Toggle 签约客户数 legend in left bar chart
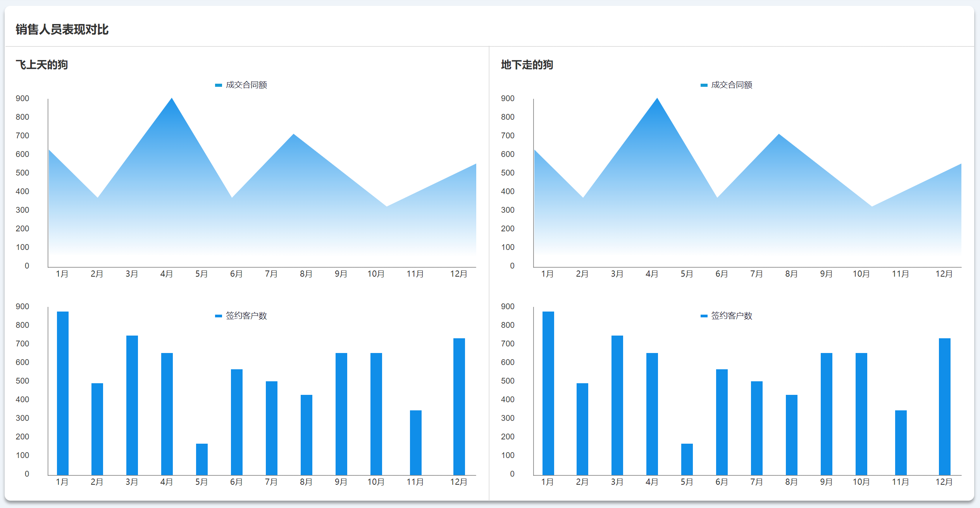The height and width of the screenshot is (508, 980). 246,316
